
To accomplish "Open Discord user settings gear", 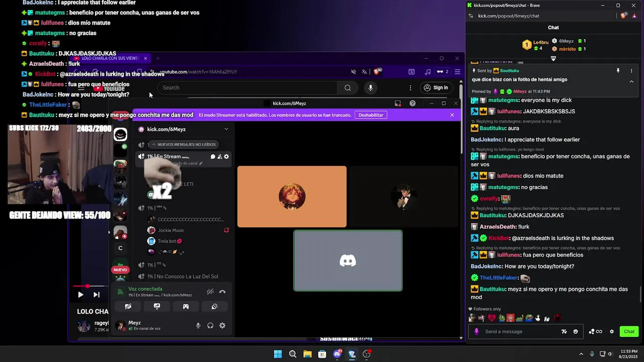I will point(222,325).
